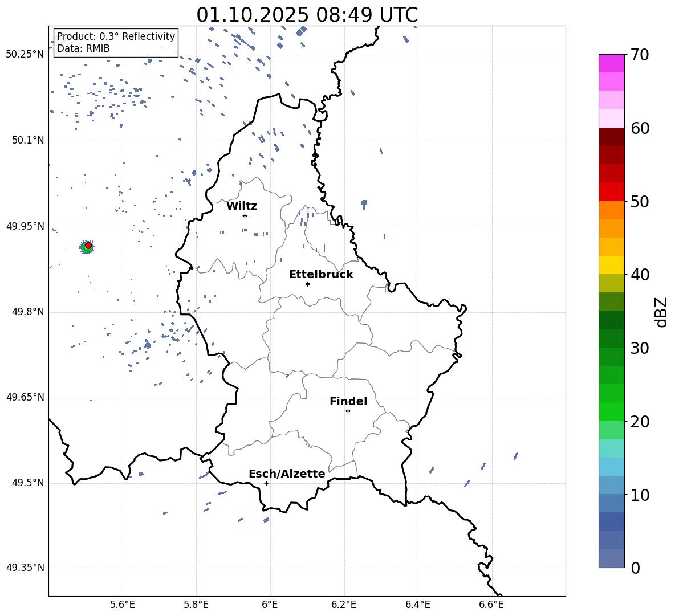The height and width of the screenshot is (616, 675).
Task: Click the 5.6°E longitude label
Action: pyautogui.click(x=123, y=605)
